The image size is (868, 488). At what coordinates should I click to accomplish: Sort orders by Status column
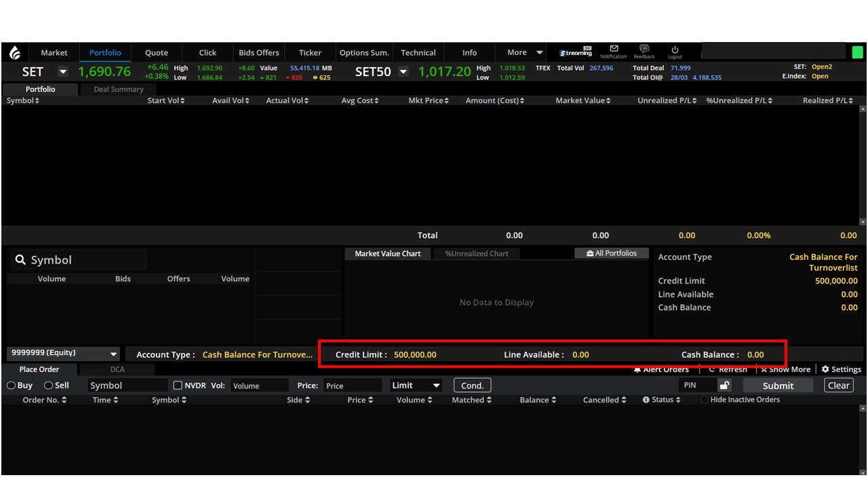663,400
